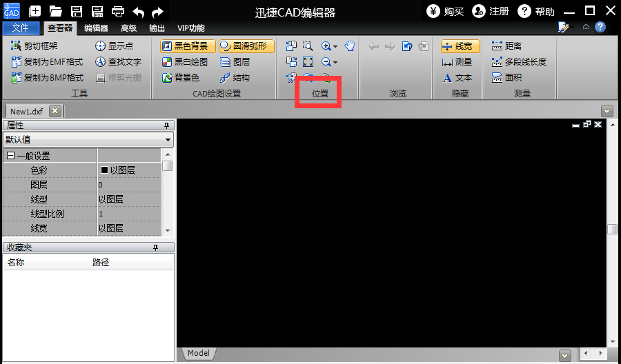Copy drawing as EMF format
621x364 pixels.
47,62
